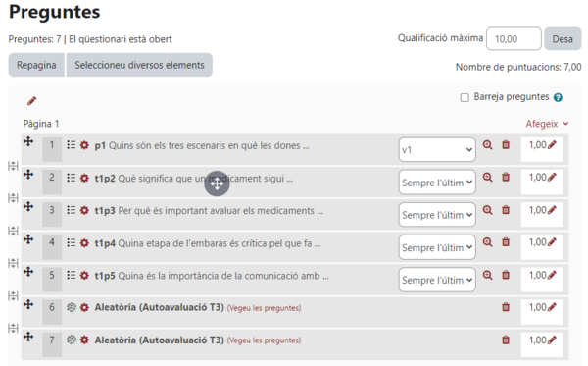This screenshot has height=366, width=588.
Task: Delete question t1p3 using trash icon
Action: (x=506, y=210)
